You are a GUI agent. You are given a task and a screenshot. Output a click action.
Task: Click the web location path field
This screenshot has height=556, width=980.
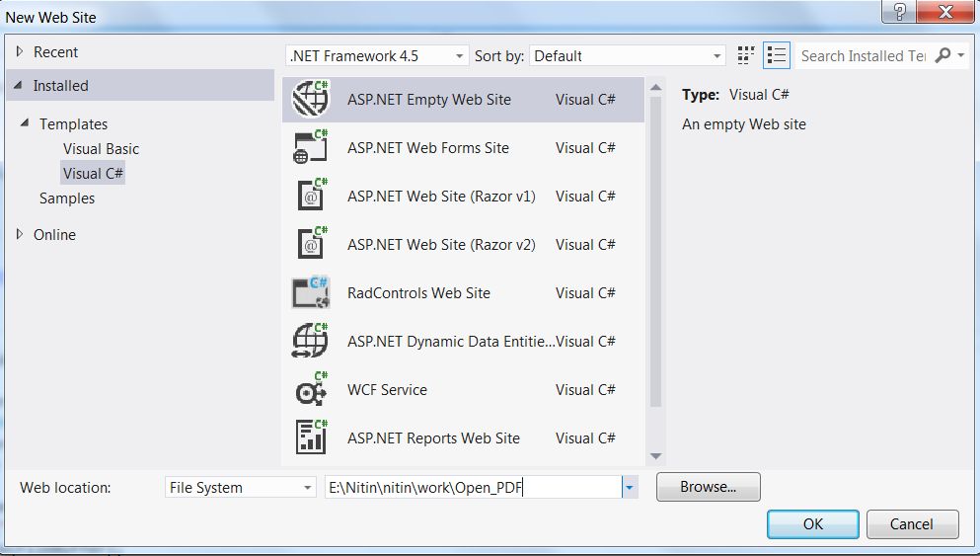coord(473,487)
